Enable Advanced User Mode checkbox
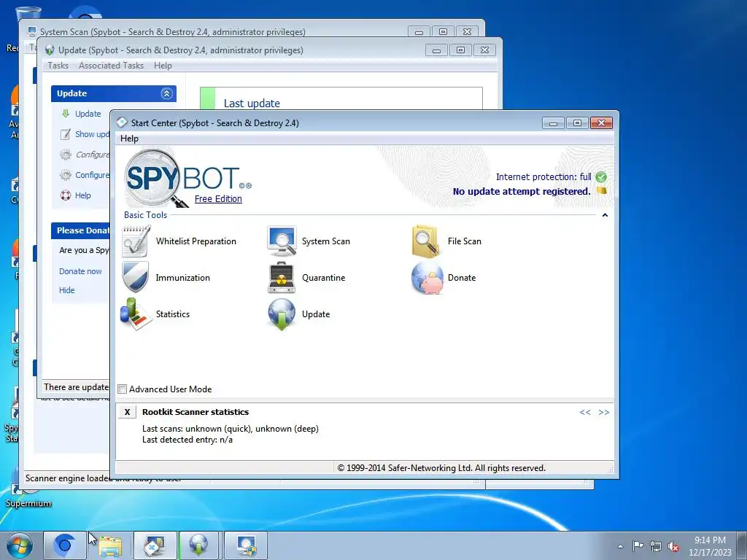Image resolution: width=747 pixels, height=560 pixels. tap(123, 389)
